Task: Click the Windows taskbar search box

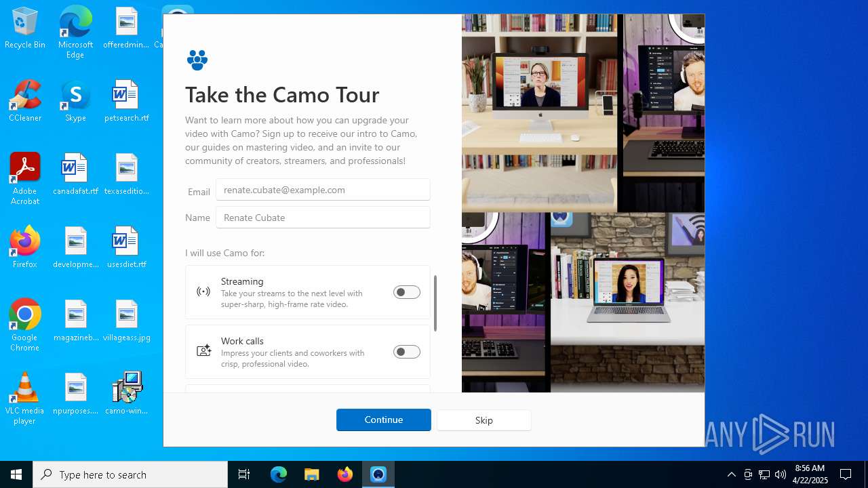Action: pyautogui.click(x=130, y=474)
